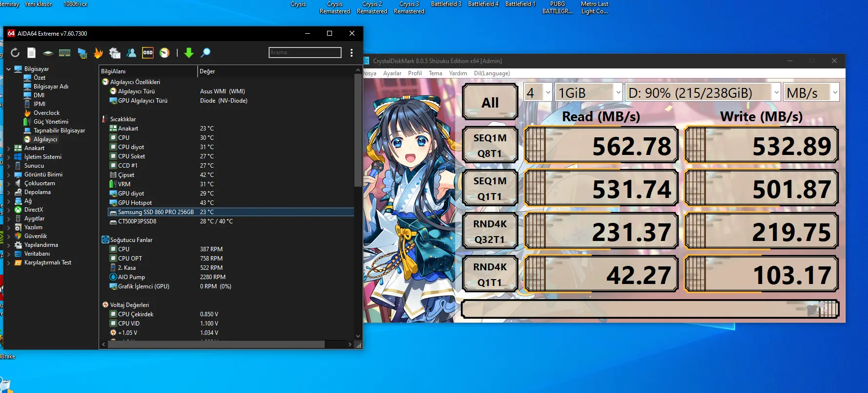
Task: Expand the Görüntü Birimi tree node
Action: tap(9, 175)
